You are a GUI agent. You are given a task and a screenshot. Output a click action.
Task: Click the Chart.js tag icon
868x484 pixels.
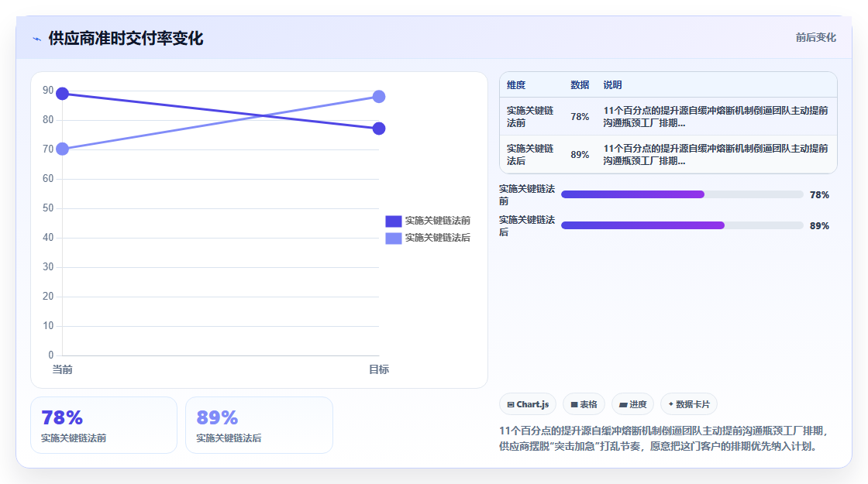coord(511,404)
